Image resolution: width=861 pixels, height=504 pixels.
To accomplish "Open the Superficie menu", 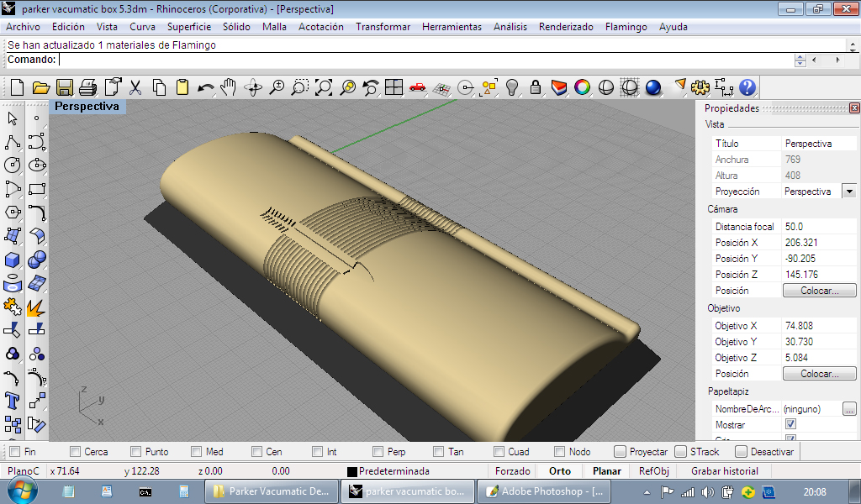I will (189, 27).
